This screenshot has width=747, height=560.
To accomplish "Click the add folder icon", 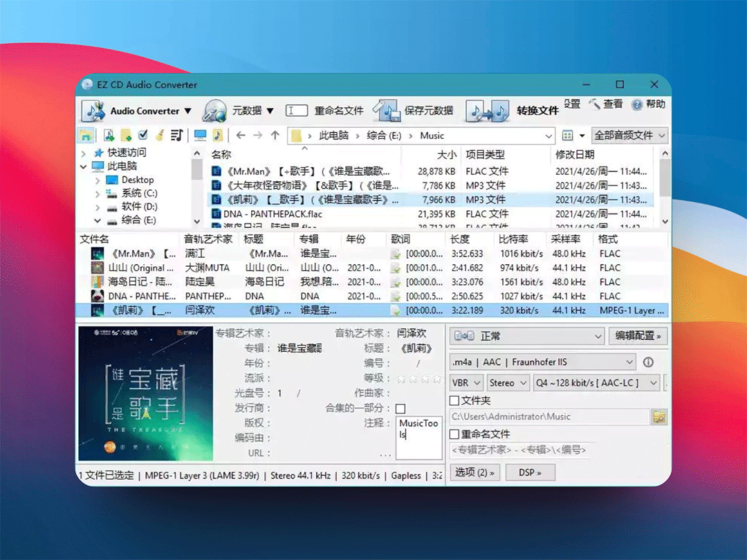I will [127, 136].
